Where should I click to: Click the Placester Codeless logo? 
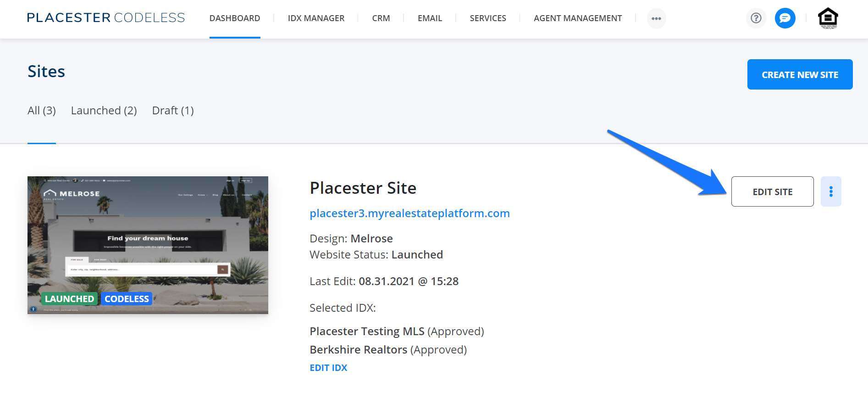pyautogui.click(x=106, y=18)
